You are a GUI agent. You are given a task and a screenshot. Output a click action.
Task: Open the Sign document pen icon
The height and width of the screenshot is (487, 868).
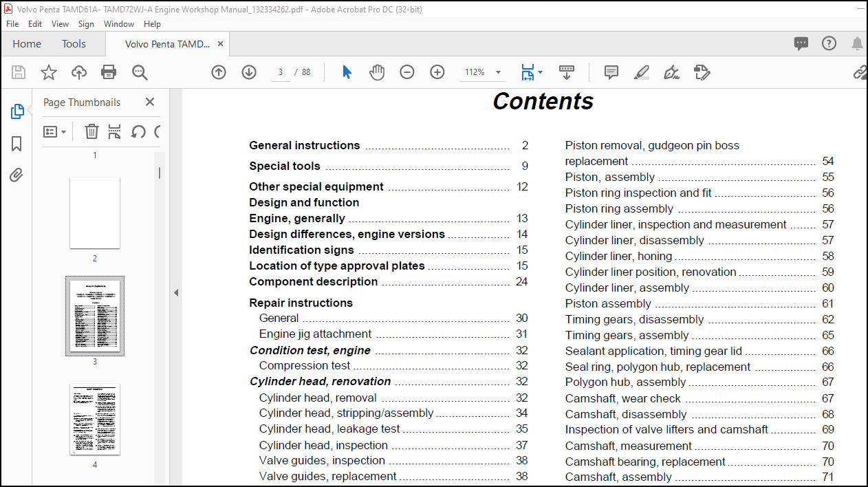tap(672, 72)
